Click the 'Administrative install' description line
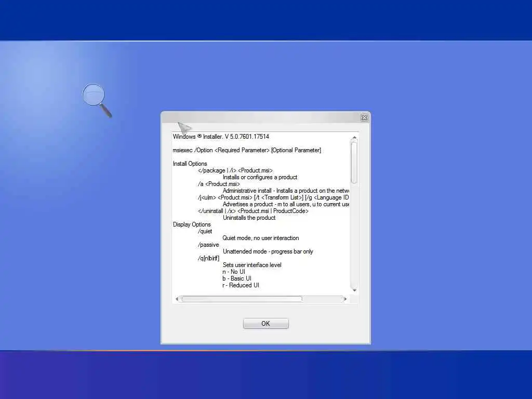 click(x=286, y=191)
